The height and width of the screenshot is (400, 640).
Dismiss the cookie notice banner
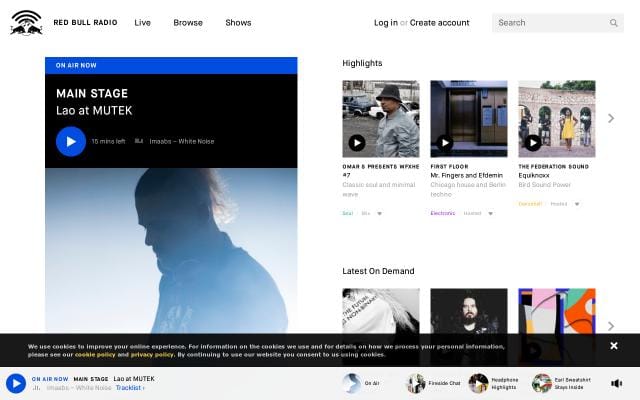pyautogui.click(x=614, y=346)
